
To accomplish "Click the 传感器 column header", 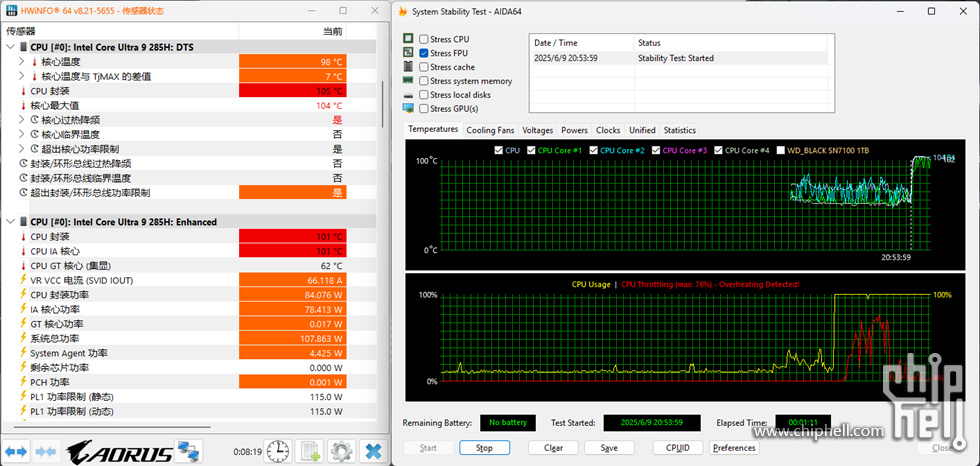I will pyautogui.click(x=121, y=31).
